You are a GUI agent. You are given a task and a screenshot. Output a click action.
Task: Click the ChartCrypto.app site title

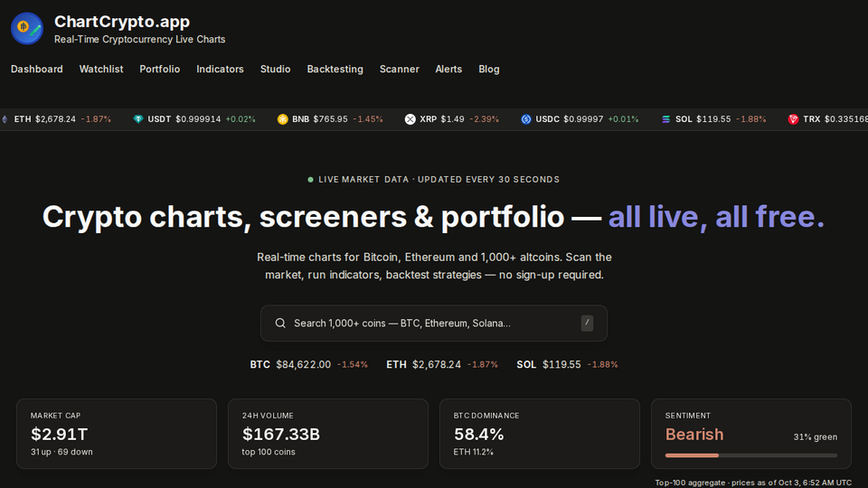122,22
